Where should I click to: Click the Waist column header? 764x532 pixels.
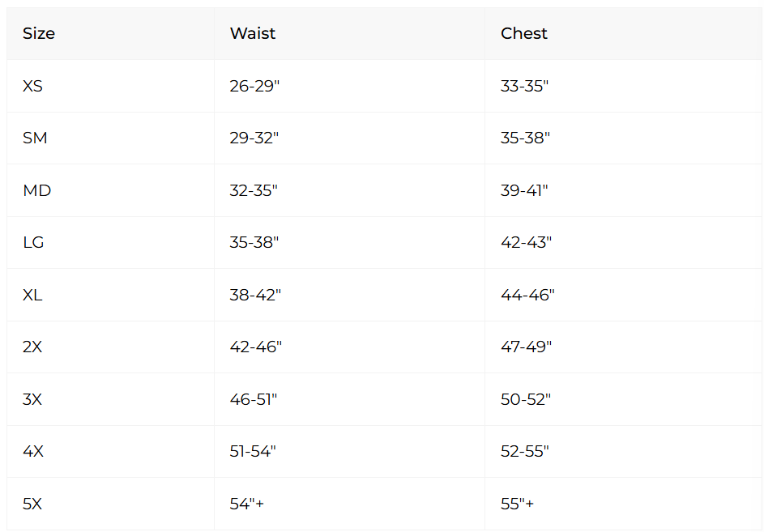pyautogui.click(x=253, y=34)
